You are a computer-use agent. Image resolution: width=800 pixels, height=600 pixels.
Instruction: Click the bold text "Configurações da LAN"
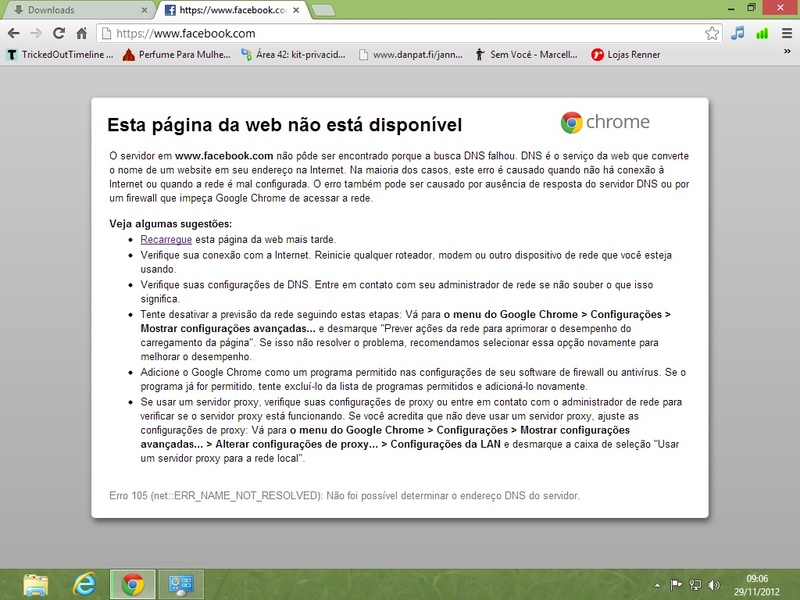click(x=445, y=444)
